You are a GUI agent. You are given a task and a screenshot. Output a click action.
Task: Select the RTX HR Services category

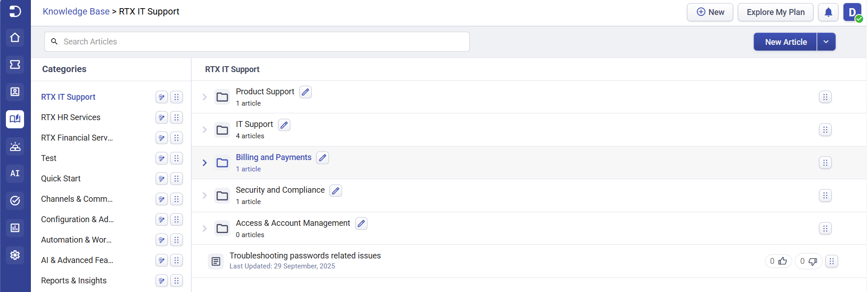pyautogui.click(x=71, y=117)
